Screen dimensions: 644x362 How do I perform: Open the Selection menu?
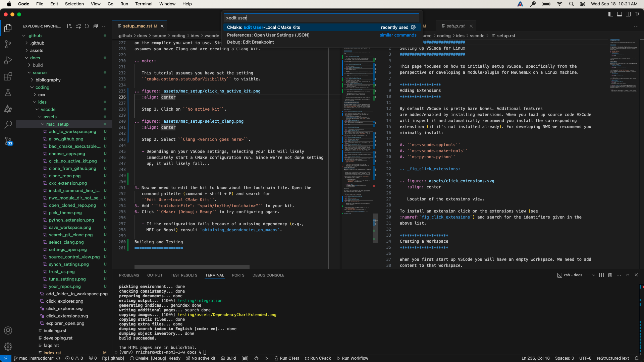coord(74,4)
